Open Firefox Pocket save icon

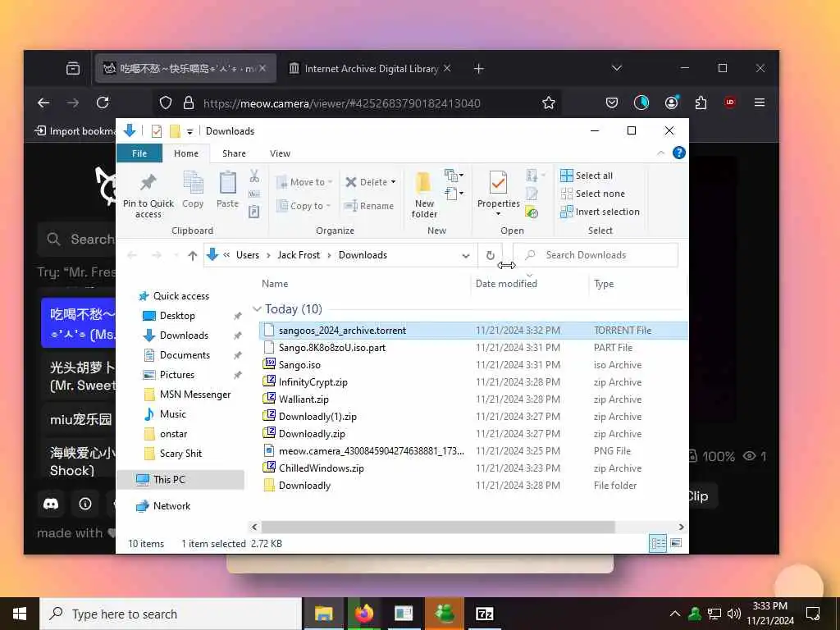click(x=612, y=103)
